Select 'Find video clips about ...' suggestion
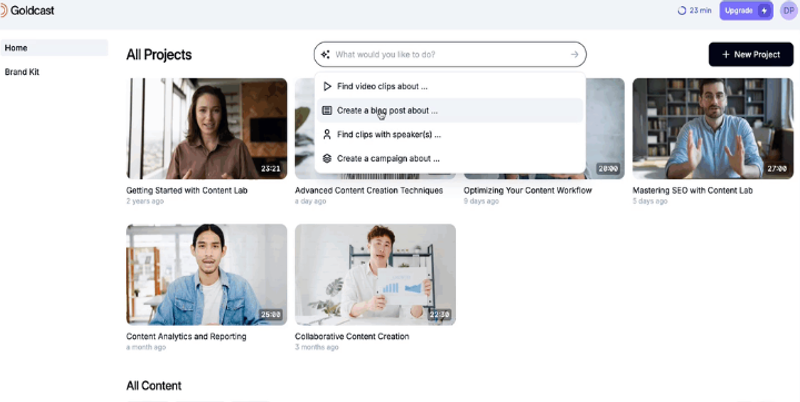The image size is (800, 402). [x=382, y=86]
